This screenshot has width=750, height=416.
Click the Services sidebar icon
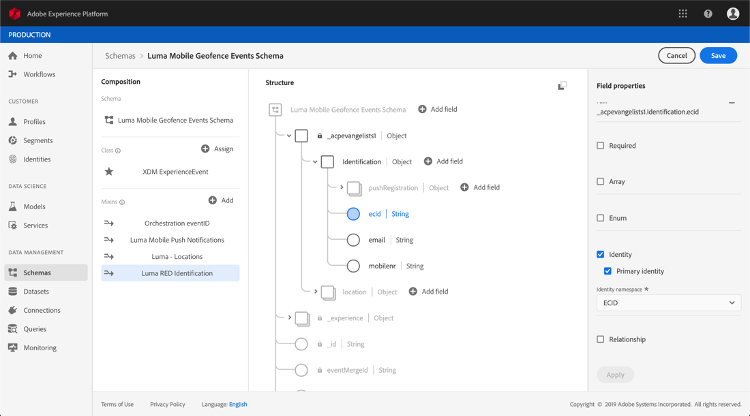click(x=13, y=225)
